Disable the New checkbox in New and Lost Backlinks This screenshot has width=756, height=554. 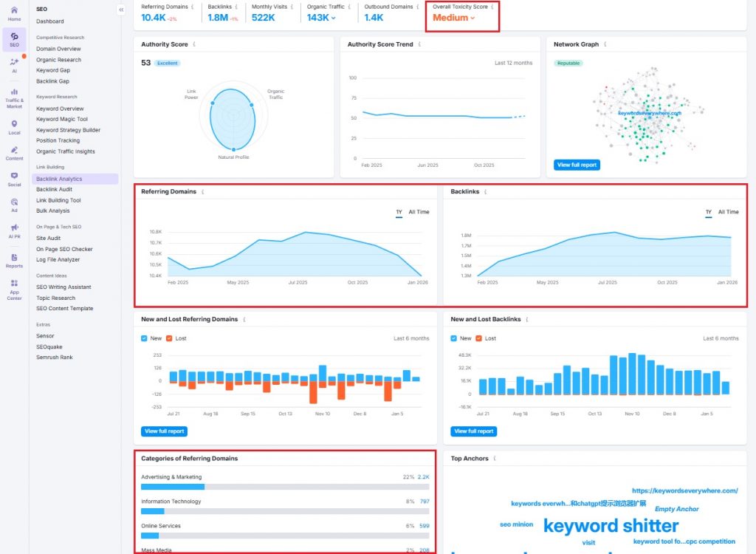point(453,338)
